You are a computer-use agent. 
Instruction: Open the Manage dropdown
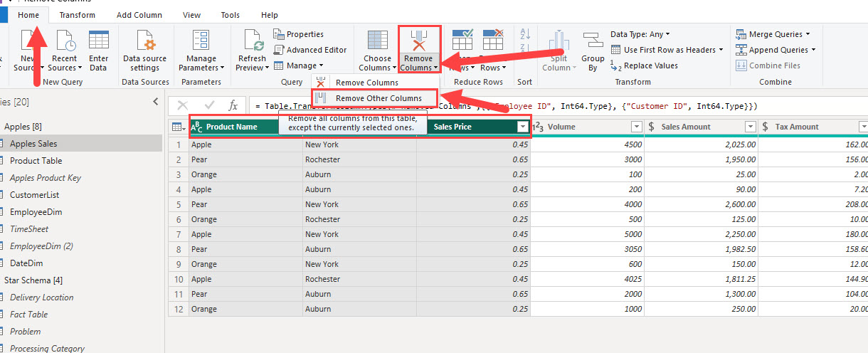pyautogui.click(x=299, y=65)
